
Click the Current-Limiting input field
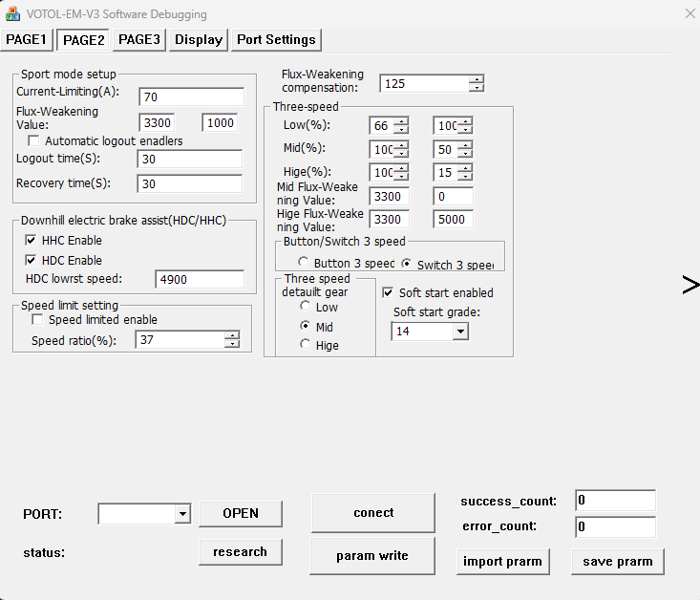coord(191,96)
